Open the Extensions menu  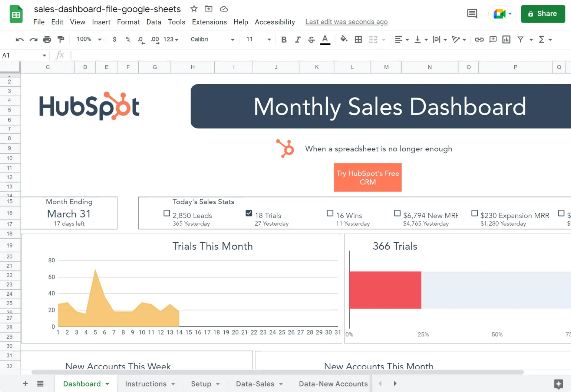click(x=209, y=22)
